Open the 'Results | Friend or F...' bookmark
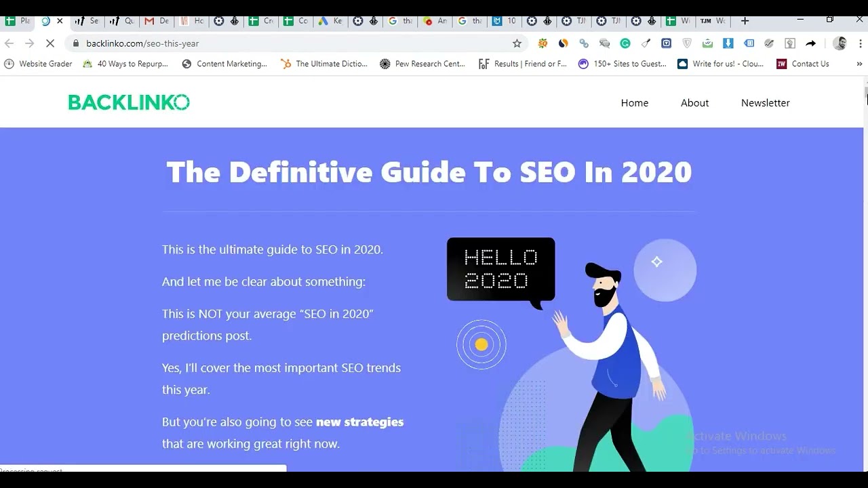 point(522,64)
